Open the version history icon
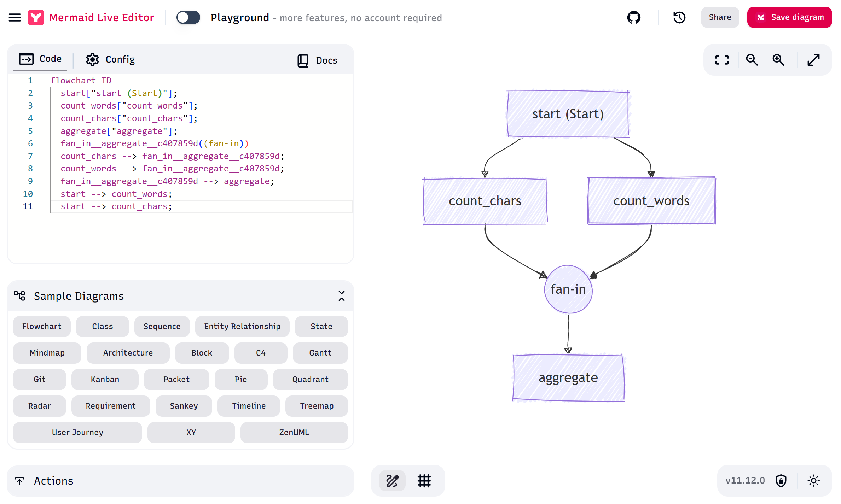Screen dimensions: 841x504 (679, 17)
